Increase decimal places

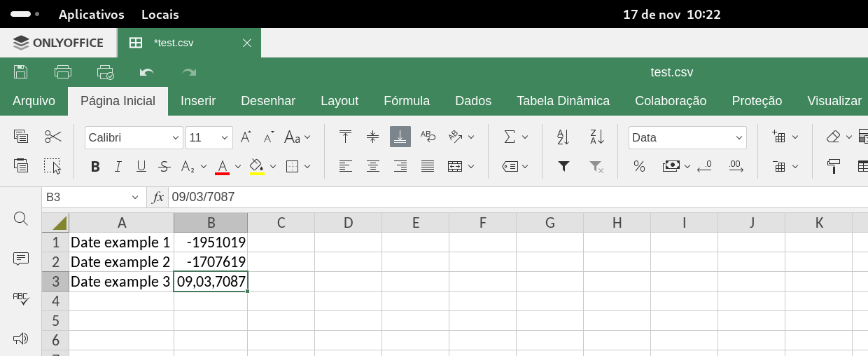pos(736,166)
